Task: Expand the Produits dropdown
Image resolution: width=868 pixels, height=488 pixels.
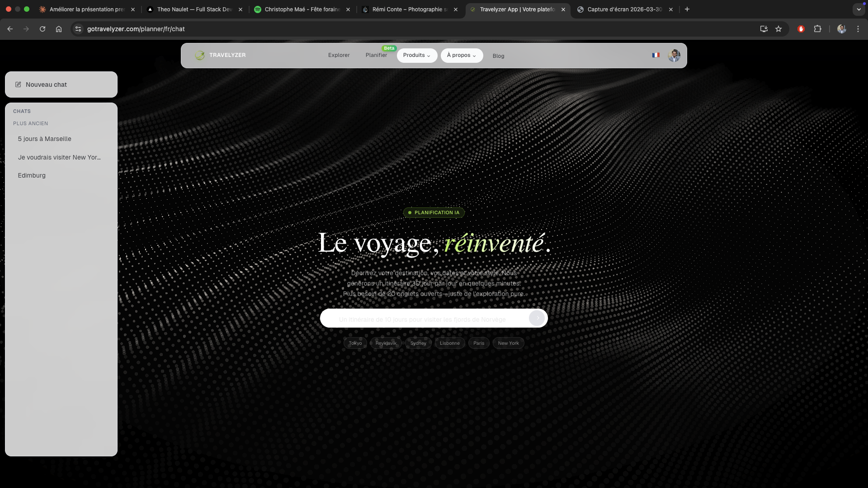Action: (416, 55)
